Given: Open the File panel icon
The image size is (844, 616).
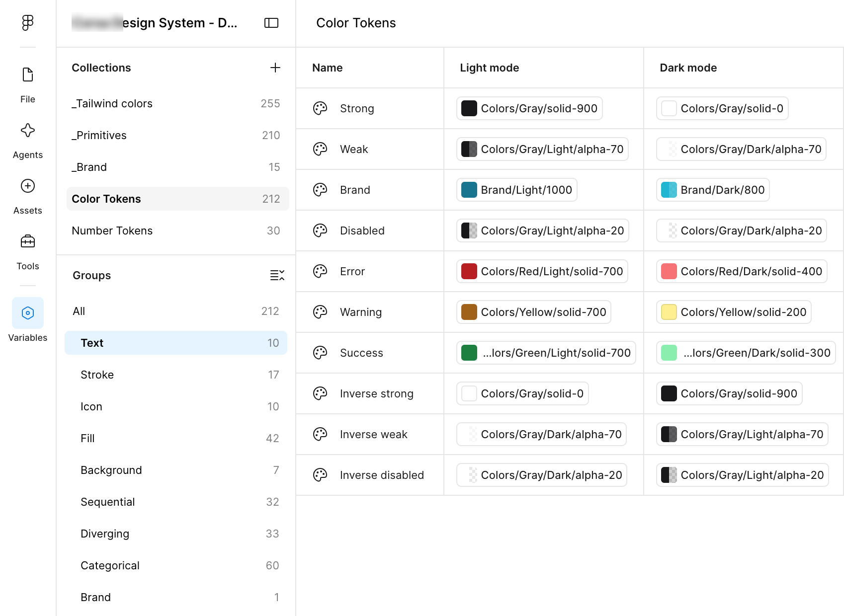Looking at the screenshot, I should point(28,75).
